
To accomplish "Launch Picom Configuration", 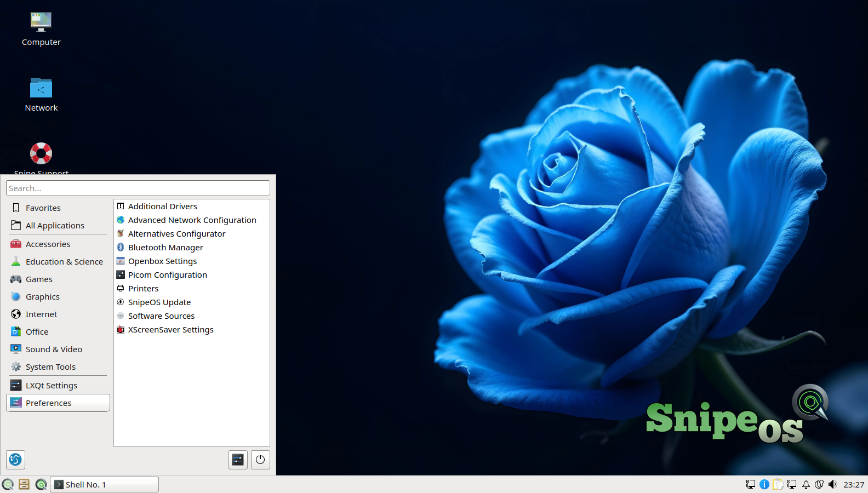I will (x=192, y=275).
